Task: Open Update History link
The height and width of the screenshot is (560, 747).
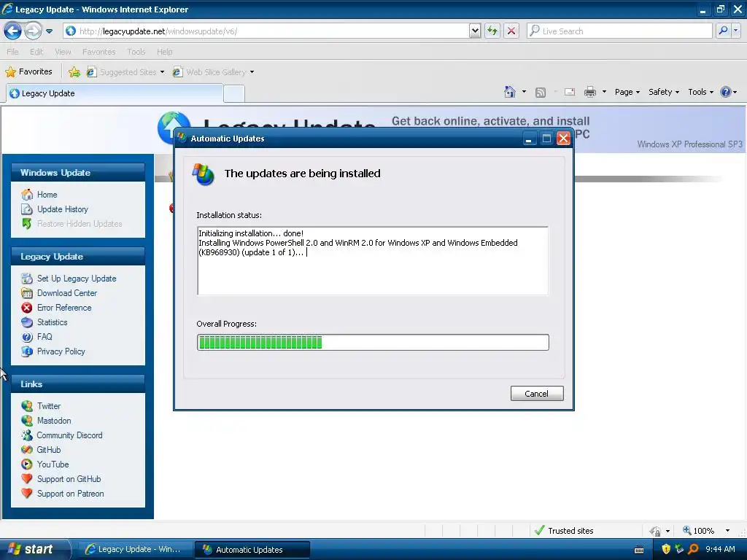Action: point(63,209)
